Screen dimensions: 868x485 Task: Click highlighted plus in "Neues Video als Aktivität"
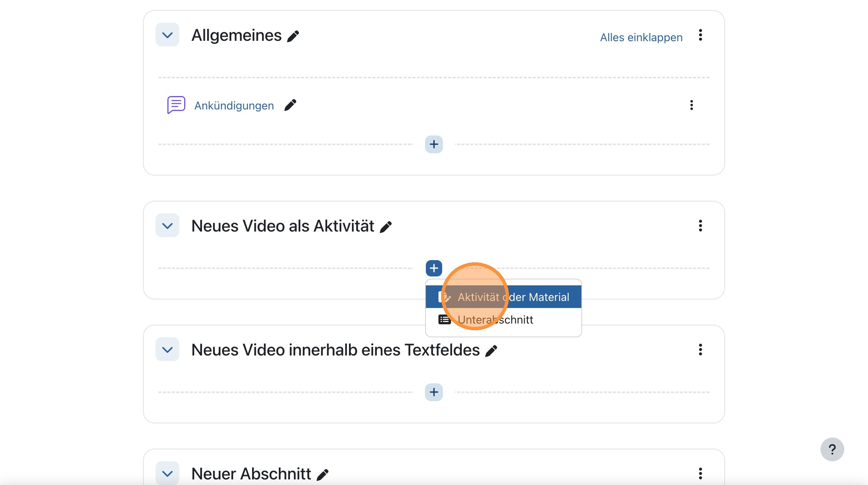pos(434,268)
